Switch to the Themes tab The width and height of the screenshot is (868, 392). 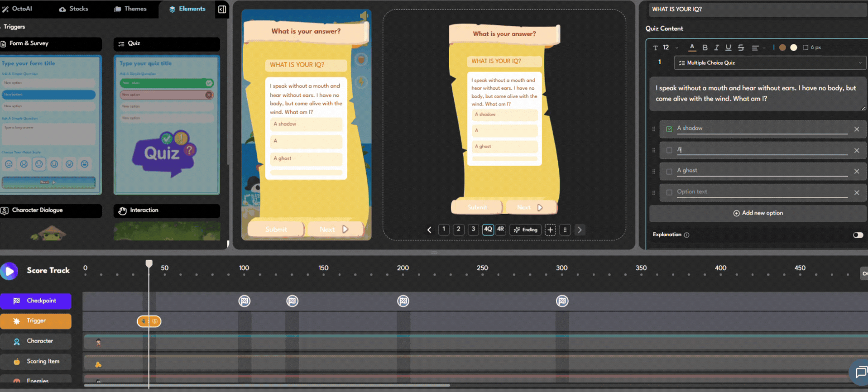tap(130, 9)
